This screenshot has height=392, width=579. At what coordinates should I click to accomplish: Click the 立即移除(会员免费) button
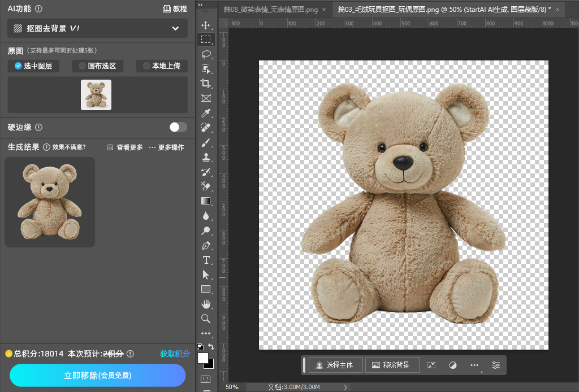[97, 376]
